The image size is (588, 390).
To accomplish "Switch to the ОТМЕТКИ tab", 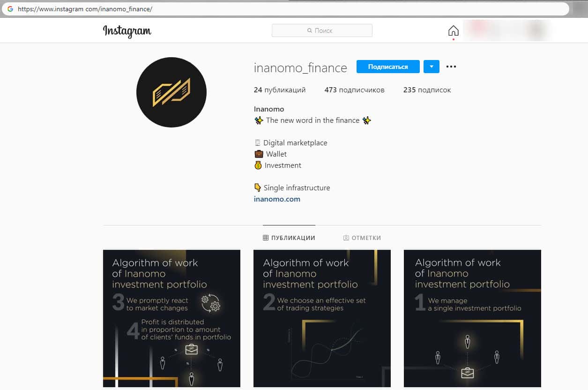I will tap(362, 238).
